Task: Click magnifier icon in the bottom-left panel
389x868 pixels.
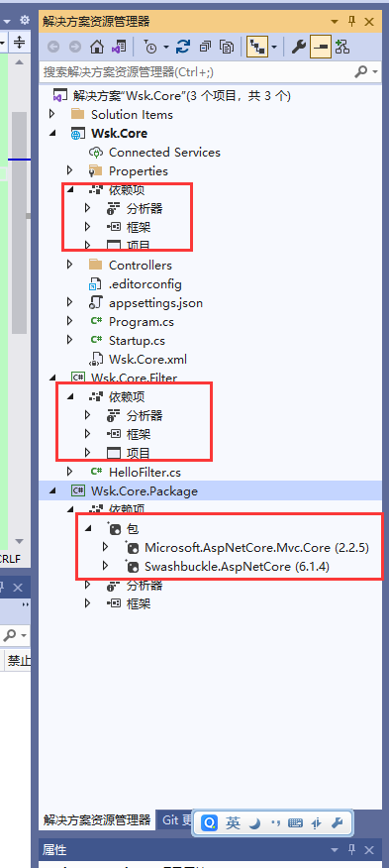Action: click(10, 635)
